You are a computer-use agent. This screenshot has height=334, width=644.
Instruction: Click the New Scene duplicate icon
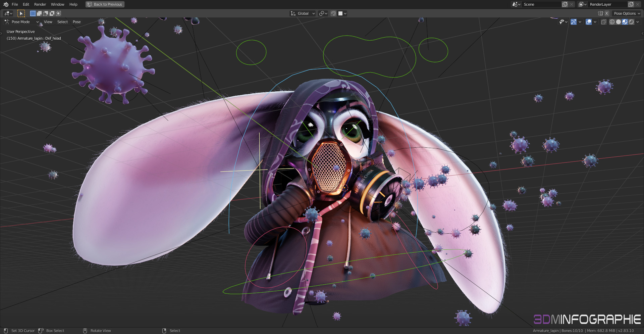click(x=565, y=4)
